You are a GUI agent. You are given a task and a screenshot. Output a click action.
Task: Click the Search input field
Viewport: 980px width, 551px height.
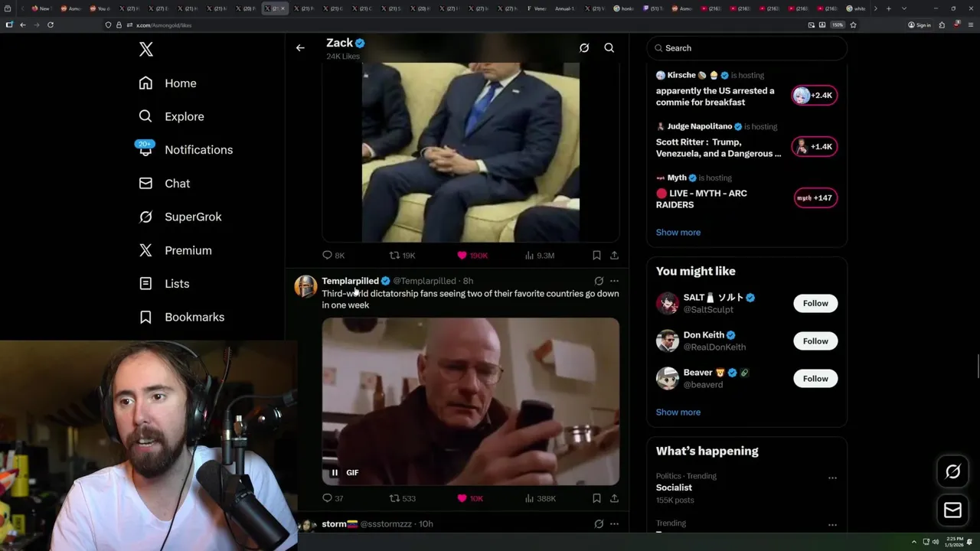(x=747, y=48)
